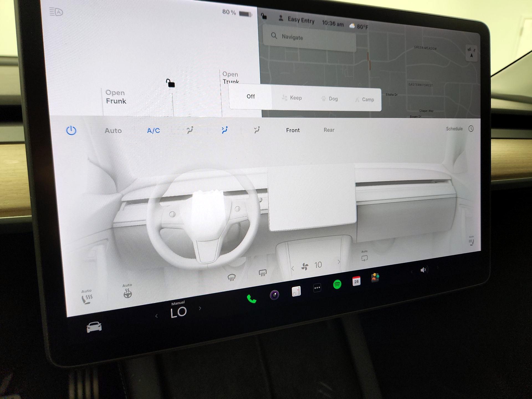Viewport: 532px width, 399px height.
Task: Lower temperature with left chevron
Action: 157,316
